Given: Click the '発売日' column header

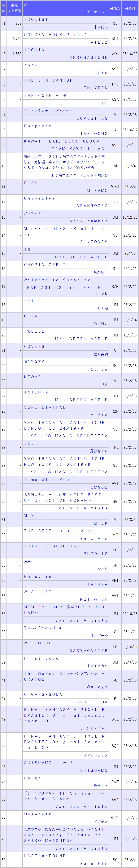Looking at the screenshot, I should [x=130, y=8].
